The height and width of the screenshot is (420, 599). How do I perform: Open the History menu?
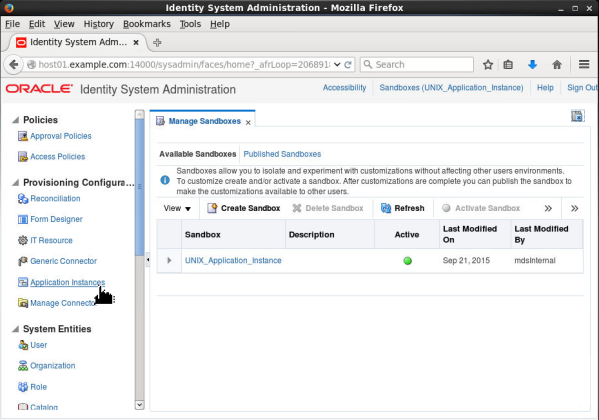click(99, 24)
